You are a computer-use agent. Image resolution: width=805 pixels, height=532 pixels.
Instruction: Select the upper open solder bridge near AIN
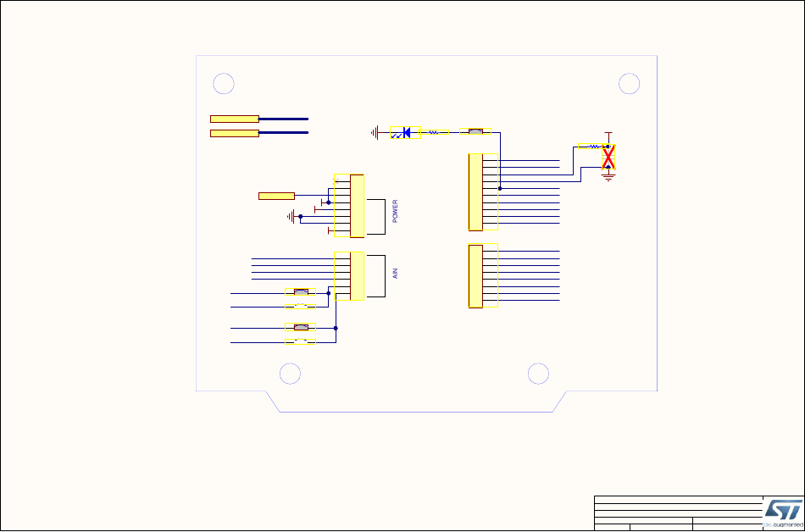pos(300,307)
